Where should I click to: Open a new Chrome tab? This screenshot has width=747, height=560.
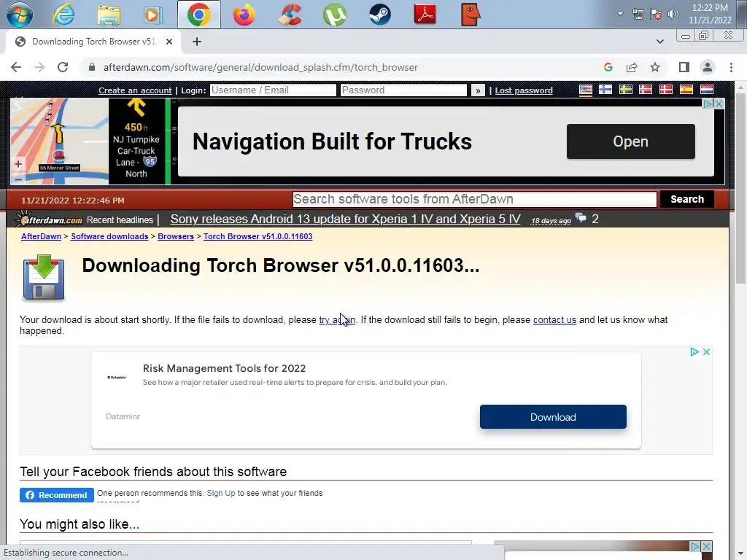pyautogui.click(x=197, y=42)
